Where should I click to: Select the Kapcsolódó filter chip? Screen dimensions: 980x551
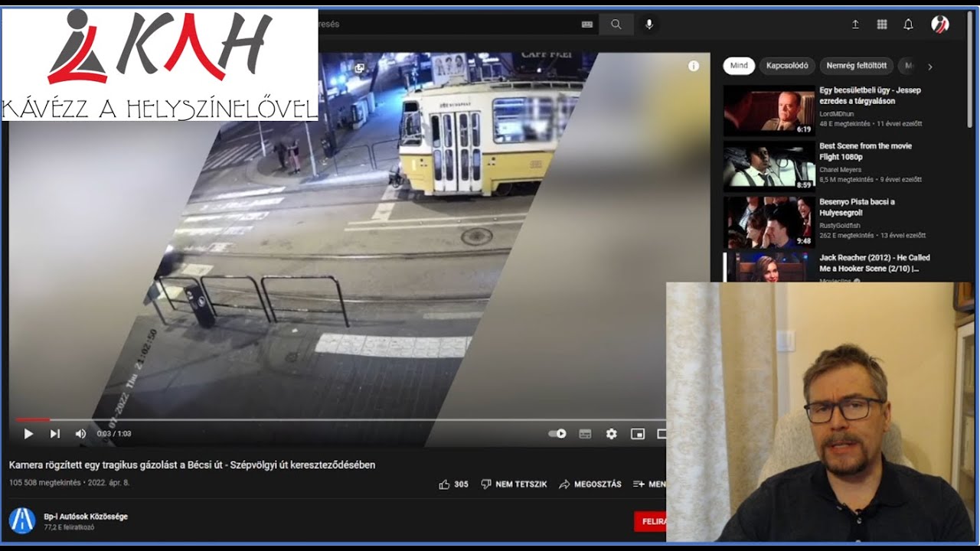point(787,66)
